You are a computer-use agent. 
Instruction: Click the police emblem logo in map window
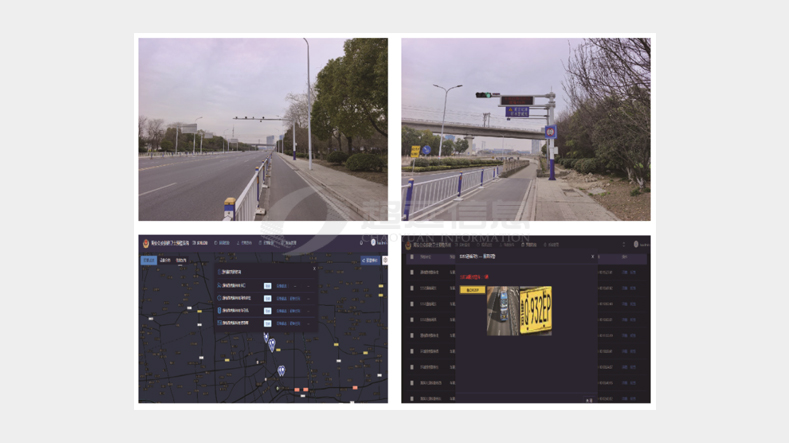pos(144,243)
